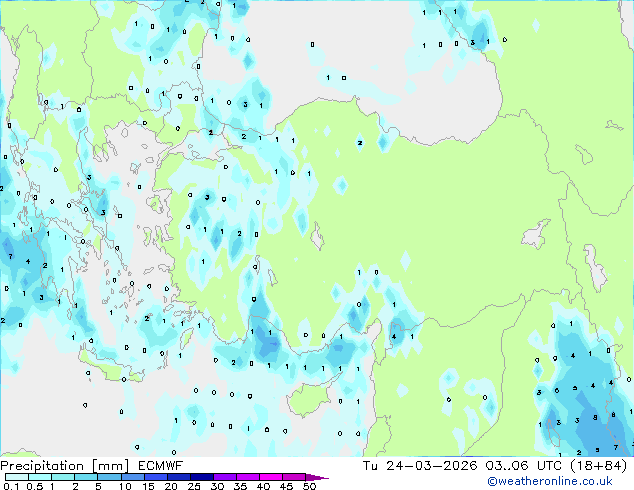Image resolution: width=634 pixels, height=490 pixels.
Task: Click the above-50 arrow tip of legend
Action: click(317, 477)
